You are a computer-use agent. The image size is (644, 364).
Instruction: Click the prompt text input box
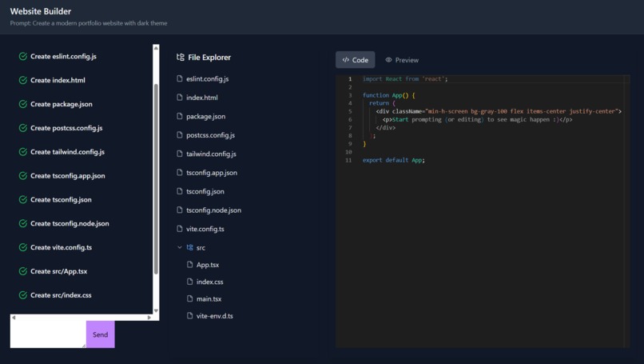point(48,334)
